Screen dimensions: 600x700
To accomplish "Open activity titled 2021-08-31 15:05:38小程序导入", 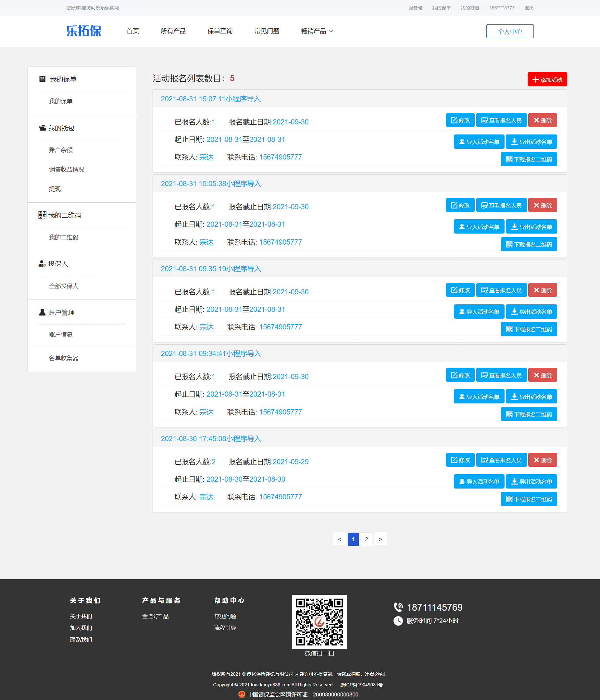I will coord(211,184).
